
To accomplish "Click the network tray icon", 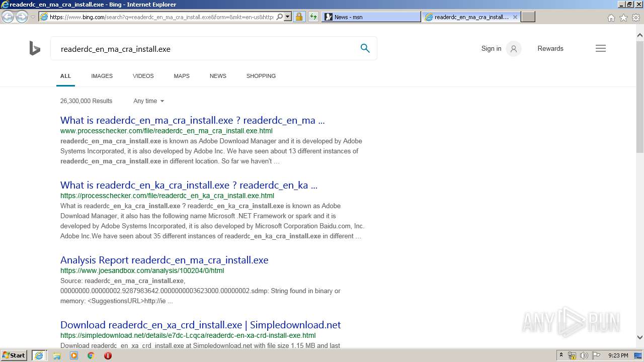I will (x=572, y=355).
